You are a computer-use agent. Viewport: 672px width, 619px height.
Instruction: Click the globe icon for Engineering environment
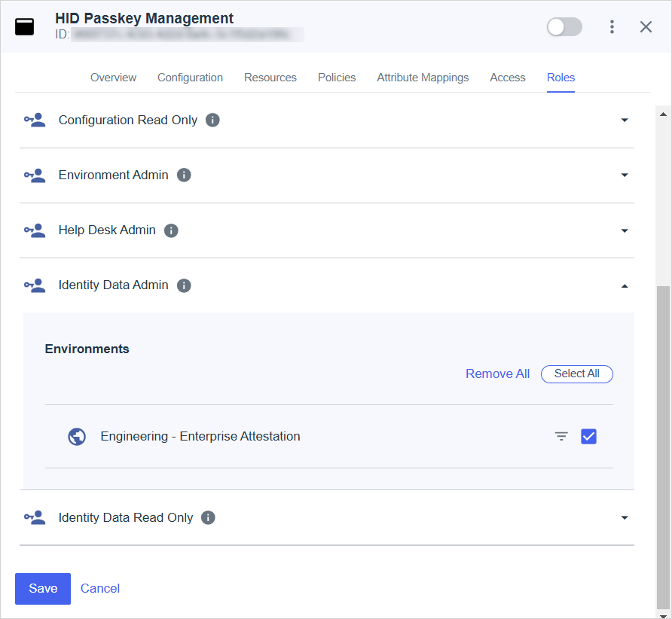coord(77,437)
